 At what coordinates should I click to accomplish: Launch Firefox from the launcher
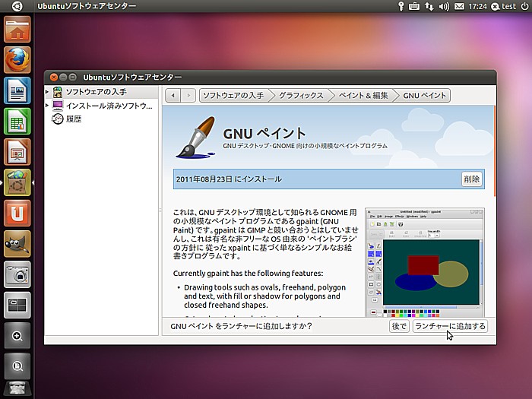(17, 60)
